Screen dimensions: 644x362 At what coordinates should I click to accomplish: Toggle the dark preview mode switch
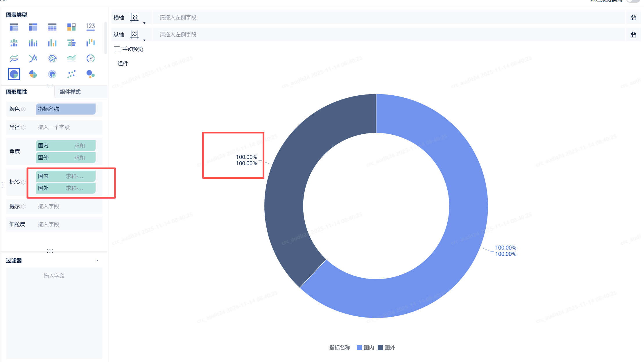(x=633, y=1)
